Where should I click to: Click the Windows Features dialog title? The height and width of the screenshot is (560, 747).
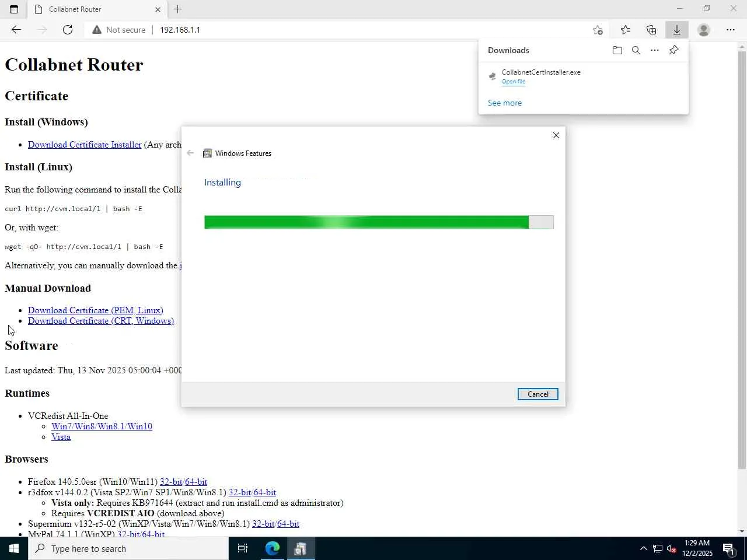tap(243, 153)
